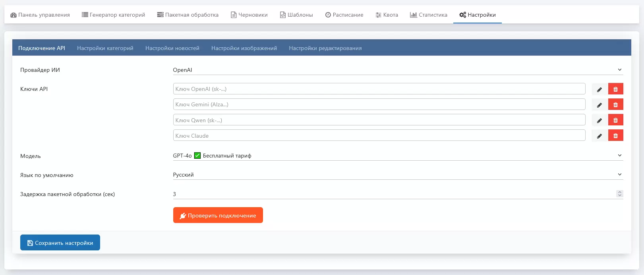
Task: Delete the Claude key with trash button
Action: tap(615, 136)
